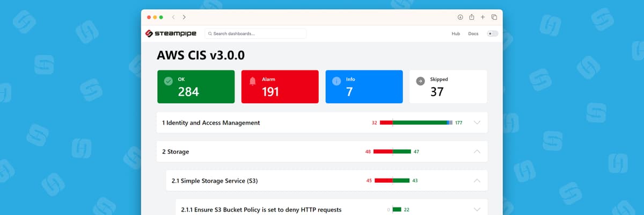Collapse 2.1 Simple Storage Service section
This screenshot has height=215, width=644.
coord(477,181)
